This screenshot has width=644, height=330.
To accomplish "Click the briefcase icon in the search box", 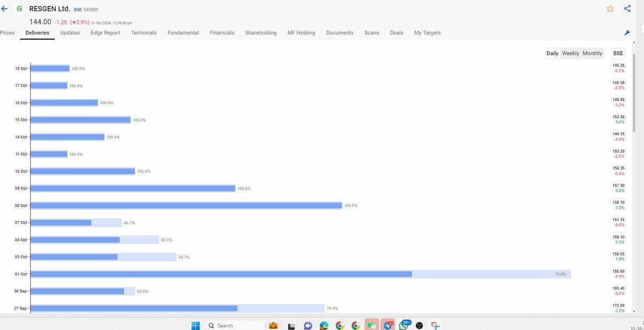I will [273, 325].
